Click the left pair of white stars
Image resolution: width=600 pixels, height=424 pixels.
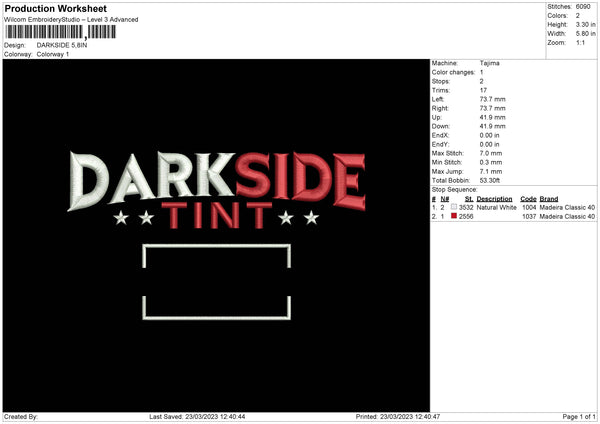pos(134,218)
